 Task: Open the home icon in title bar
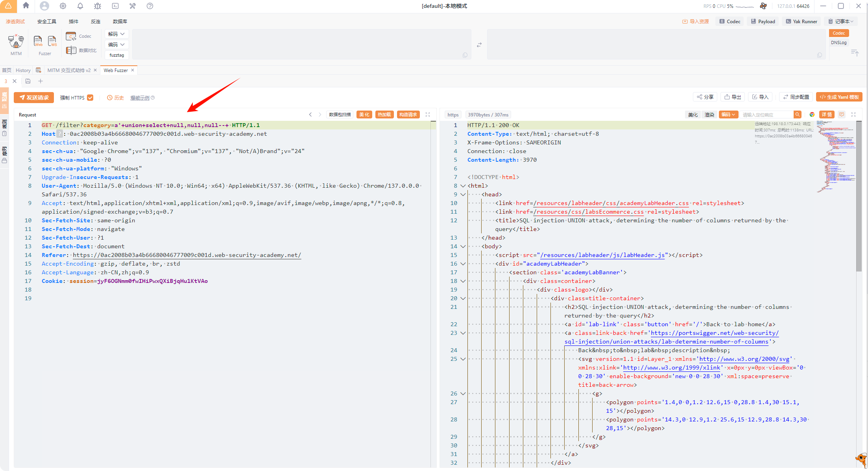coord(26,6)
